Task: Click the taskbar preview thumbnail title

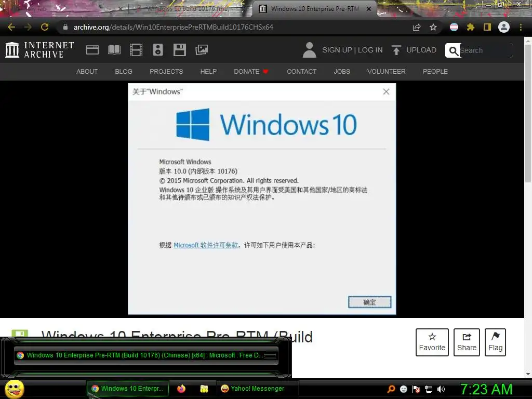Action: pos(145,355)
